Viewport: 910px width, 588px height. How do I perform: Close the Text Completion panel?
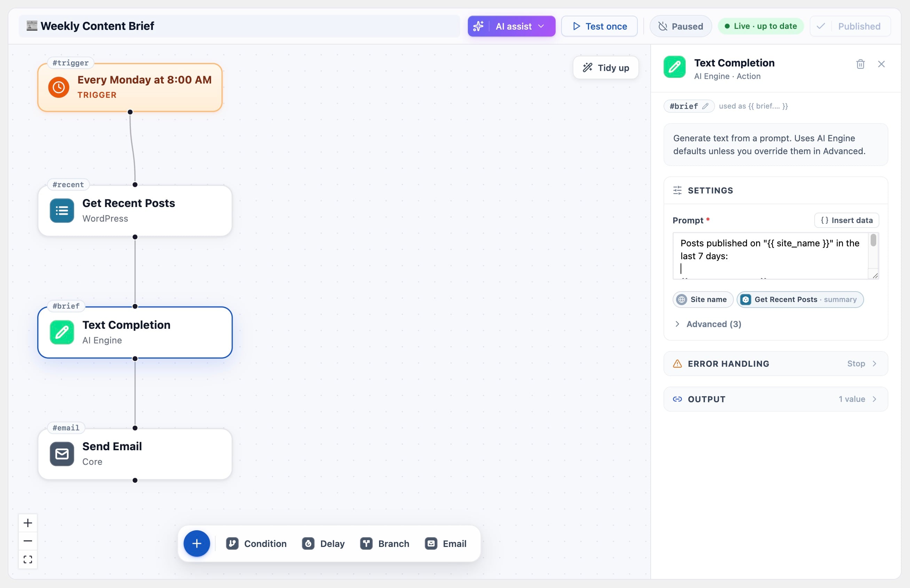pos(881,64)
